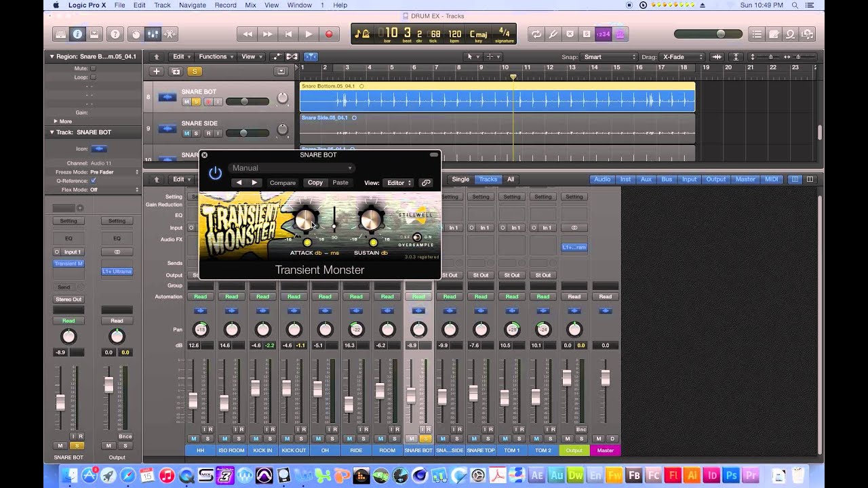Collapse the Region inspector section
The height and width of the screenshot is (488, 868).
[52, 57]
